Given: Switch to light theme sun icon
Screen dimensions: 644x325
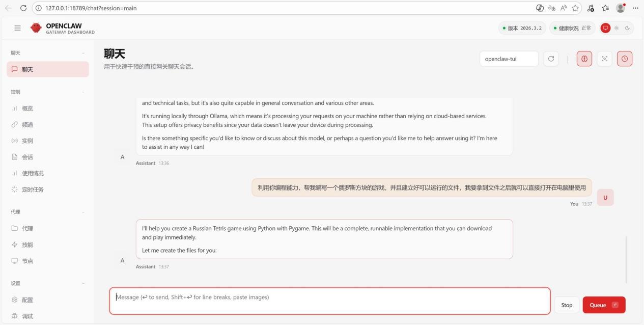Looking at the screenshot, I should (x=616, y=28).
